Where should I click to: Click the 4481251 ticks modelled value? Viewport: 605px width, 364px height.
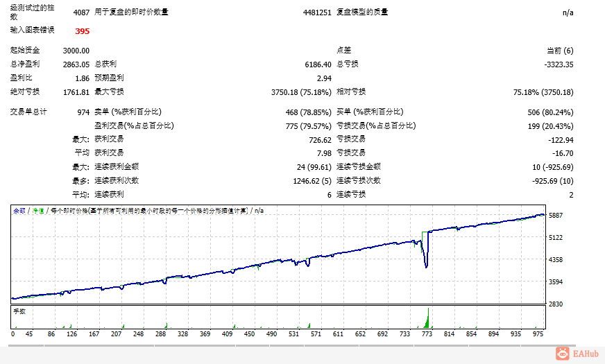pyautogui.click(x=317, y=12)
